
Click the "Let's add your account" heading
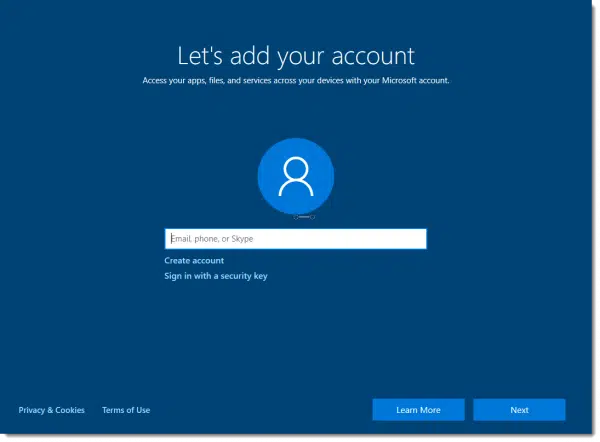[296, 56]
